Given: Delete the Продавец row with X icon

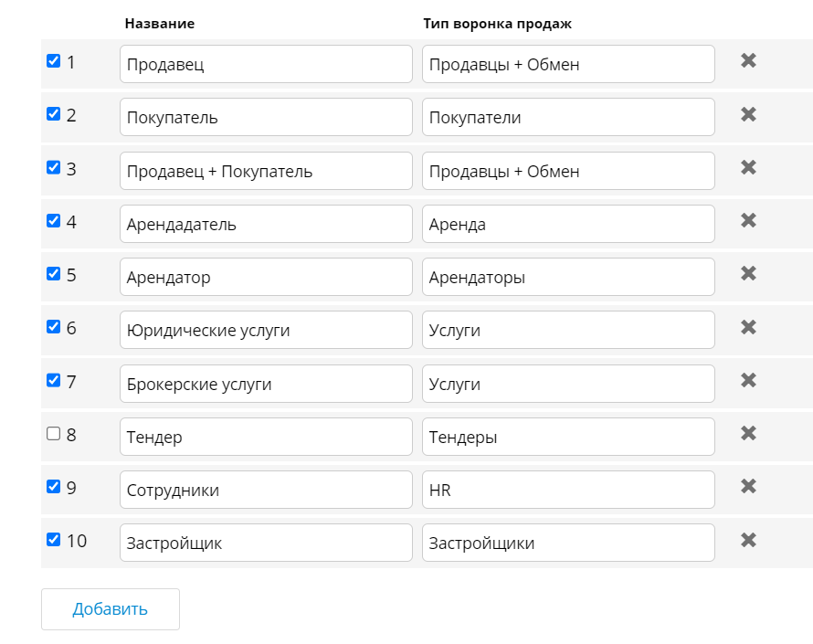Looking at the screenshot, I should tap(748, 61).
